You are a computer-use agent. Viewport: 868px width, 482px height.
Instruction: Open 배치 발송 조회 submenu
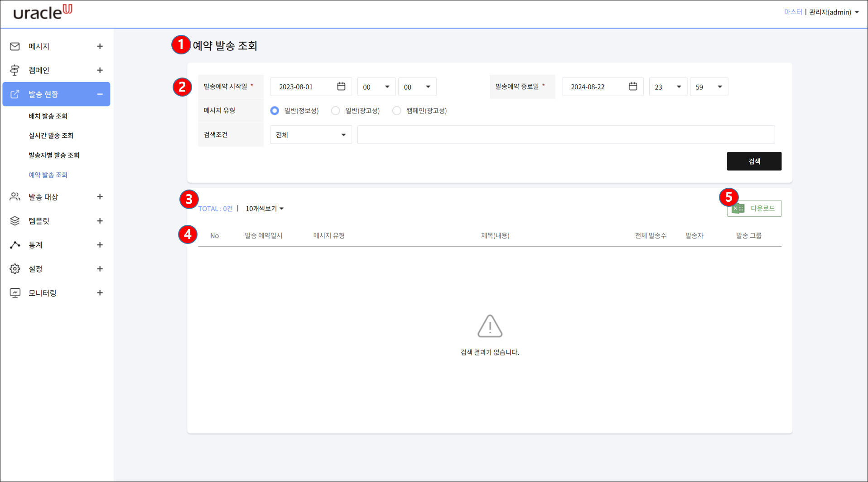[x=48, y=116]
